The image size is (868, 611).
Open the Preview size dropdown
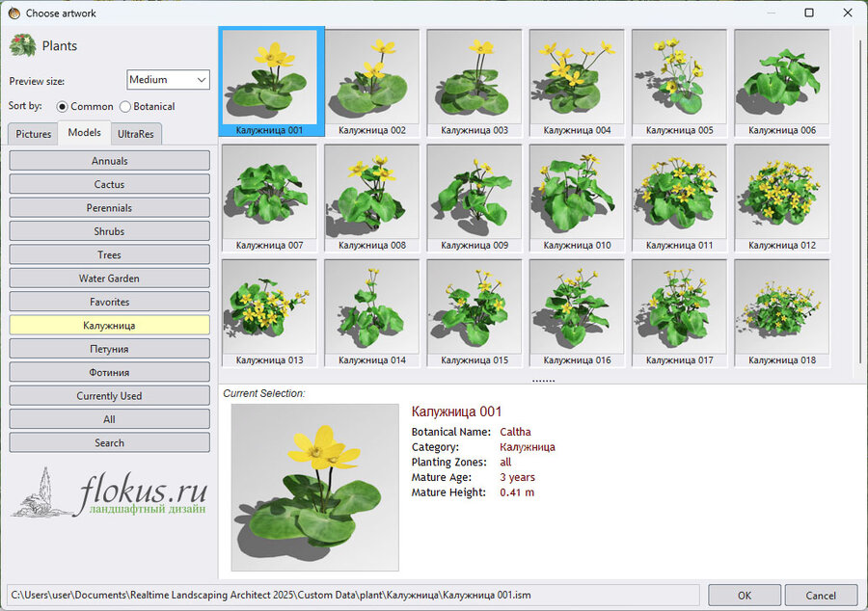coord(168,80)
